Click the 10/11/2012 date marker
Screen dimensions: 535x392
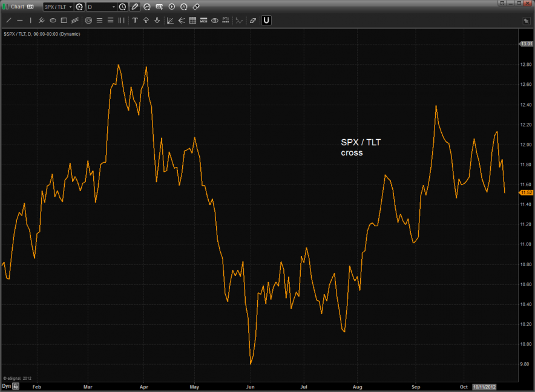(485, 385)
